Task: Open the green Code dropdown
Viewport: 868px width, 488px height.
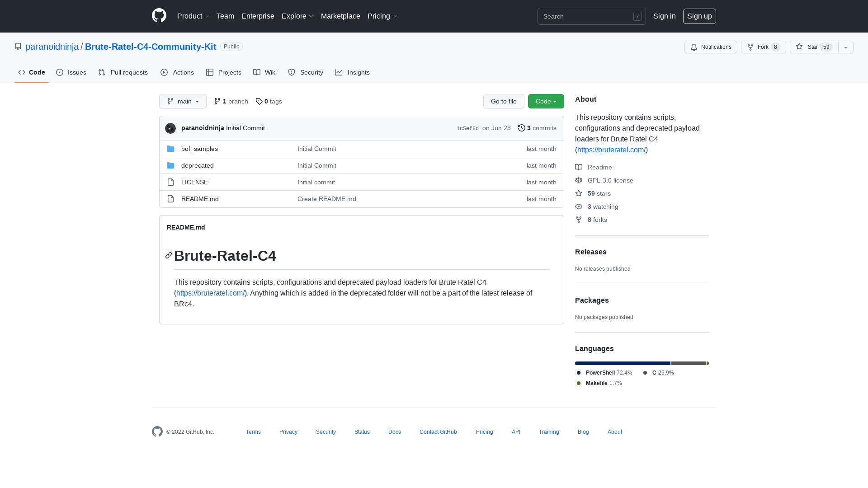Action: [x=546, y=101]
